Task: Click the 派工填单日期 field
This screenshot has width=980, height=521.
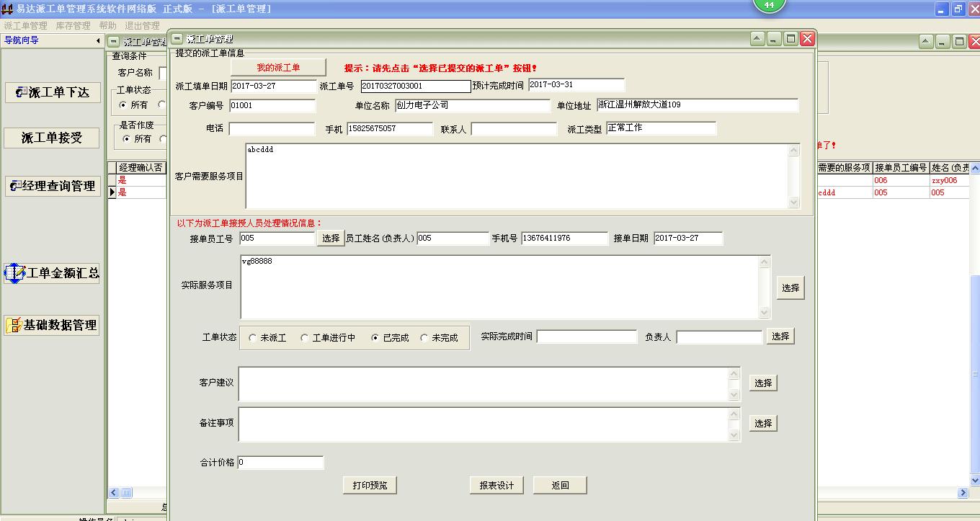Action: [x=273, y=86]
